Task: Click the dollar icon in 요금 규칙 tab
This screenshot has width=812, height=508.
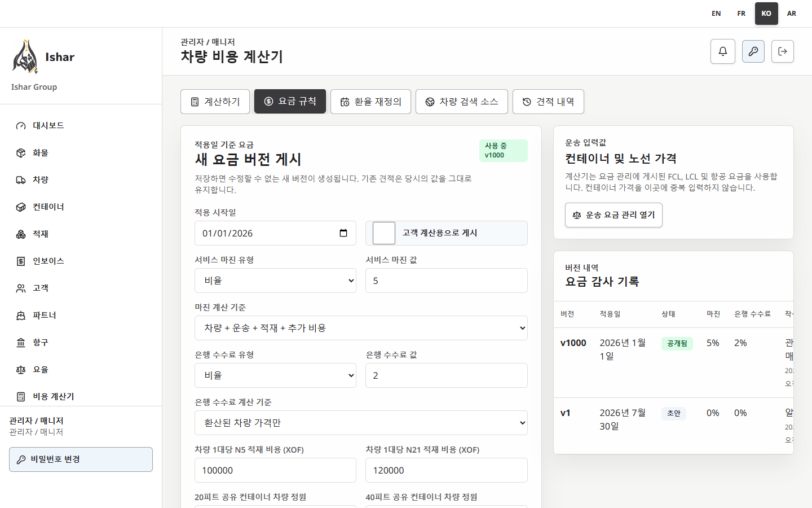Action: tap(268, 102)
